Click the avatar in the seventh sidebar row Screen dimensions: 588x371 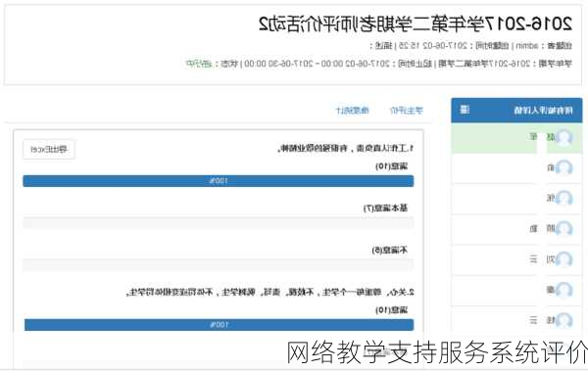tap(563, 320)
